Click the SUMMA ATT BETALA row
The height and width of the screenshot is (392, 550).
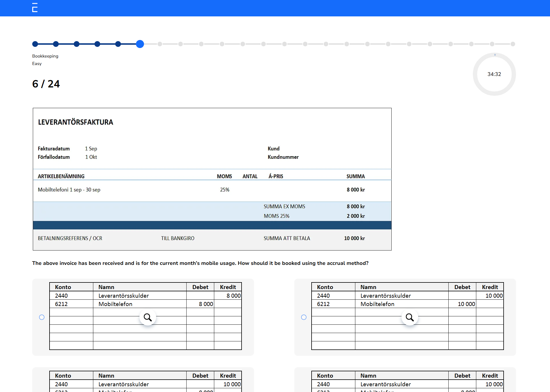287,238
